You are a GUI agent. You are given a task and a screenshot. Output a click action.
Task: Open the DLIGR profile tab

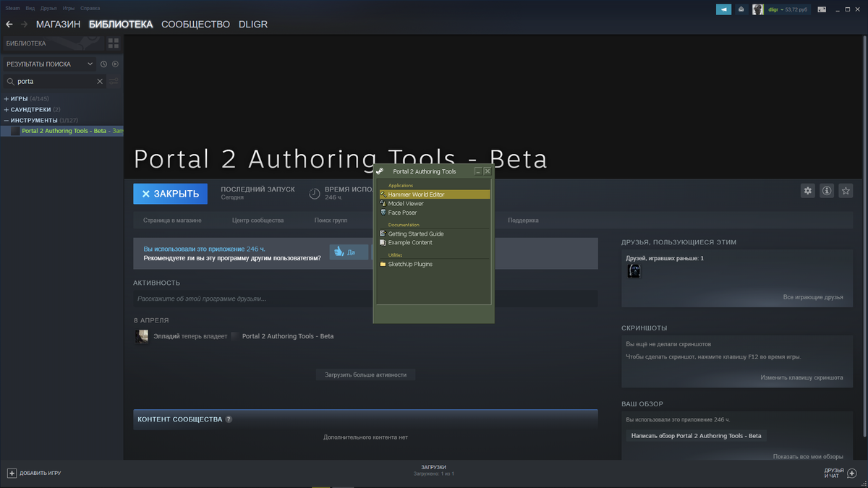[x=253, y=24]
